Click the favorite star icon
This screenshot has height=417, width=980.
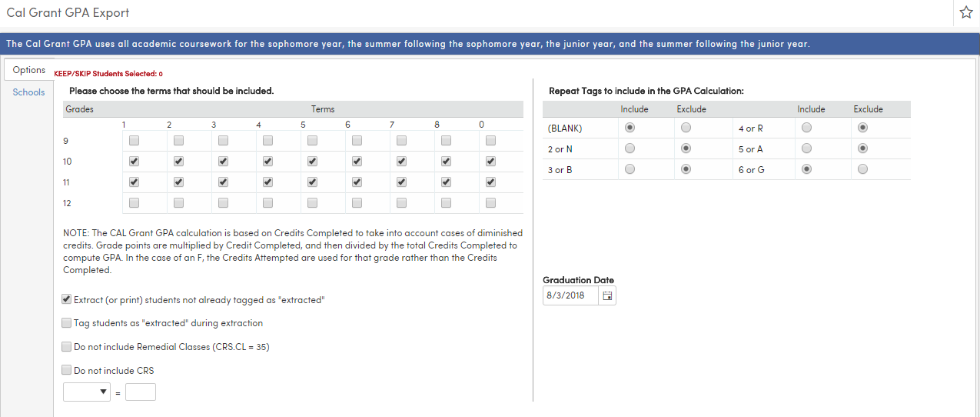pyautogui.click(x=966, y=12)
